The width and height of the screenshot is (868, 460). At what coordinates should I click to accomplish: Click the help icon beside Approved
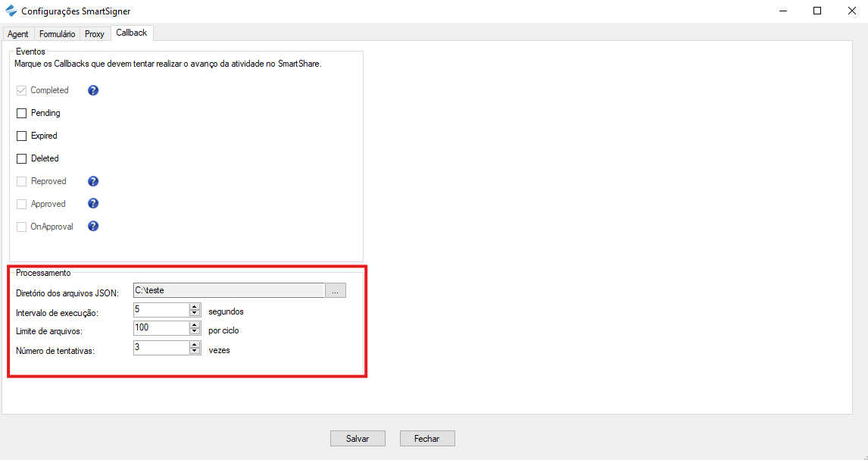click(93, 204)
